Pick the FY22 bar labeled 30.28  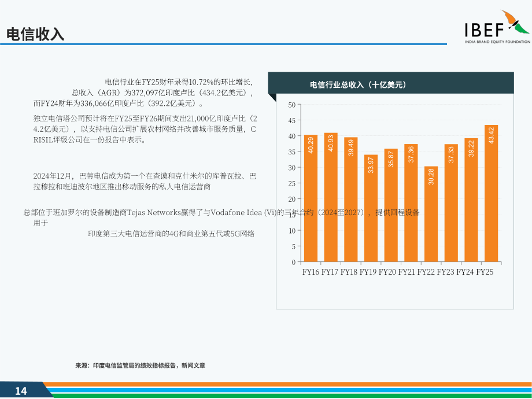point(431,214)
